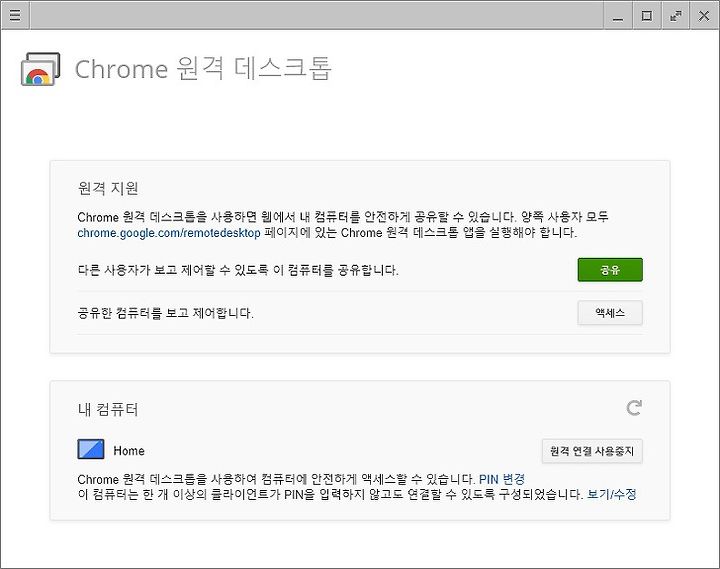Click the PIN 변경 link

pyautogui.click(x=501, y=479)
